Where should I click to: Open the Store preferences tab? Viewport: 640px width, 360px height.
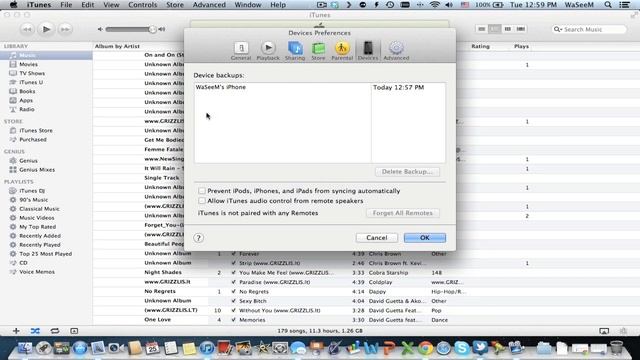318,51
